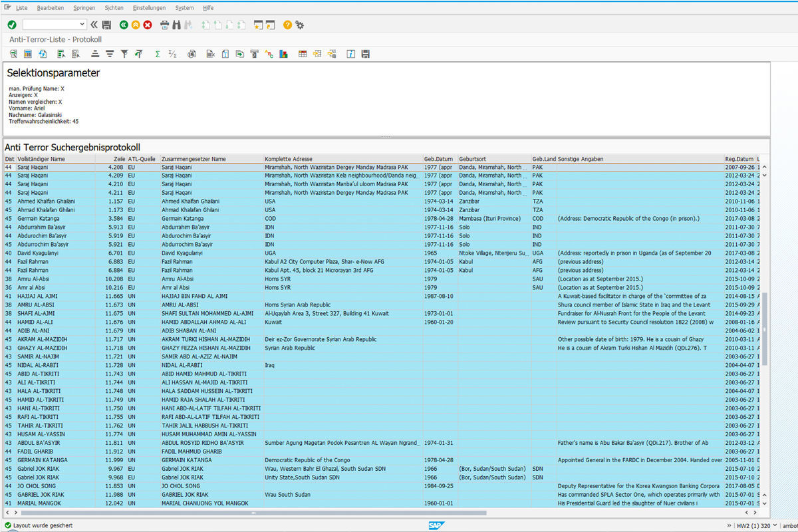Click the bar chart Graphic icon
The image size is (798, 532).
[x=283, y=54]
